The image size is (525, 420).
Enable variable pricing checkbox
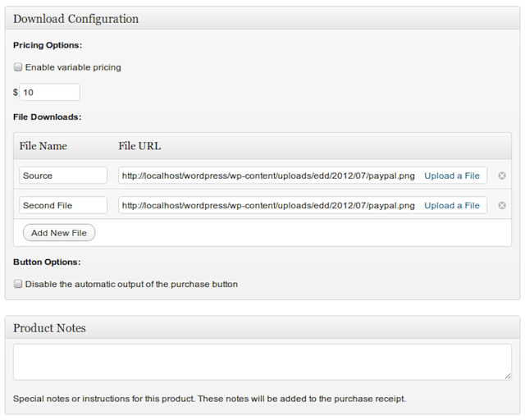click(18, 67)
